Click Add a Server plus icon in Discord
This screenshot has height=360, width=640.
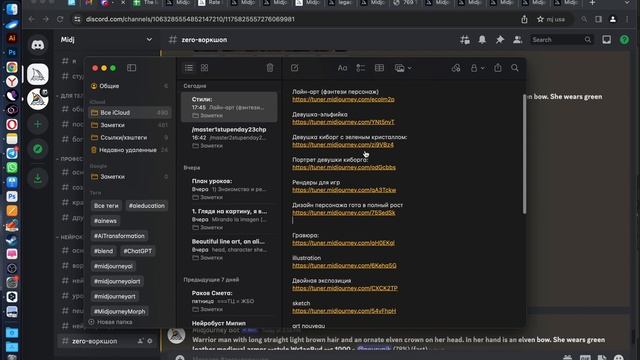[38, 124]
